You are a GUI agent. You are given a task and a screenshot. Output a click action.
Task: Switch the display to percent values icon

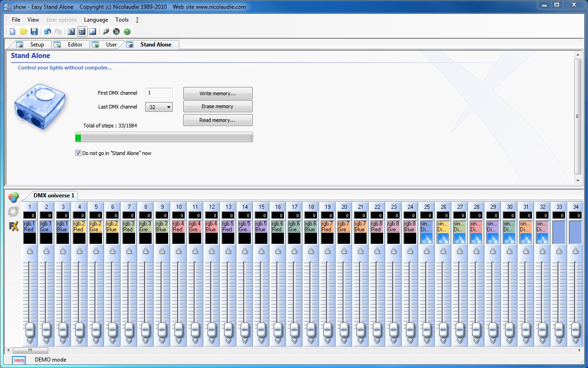point(71,32)
